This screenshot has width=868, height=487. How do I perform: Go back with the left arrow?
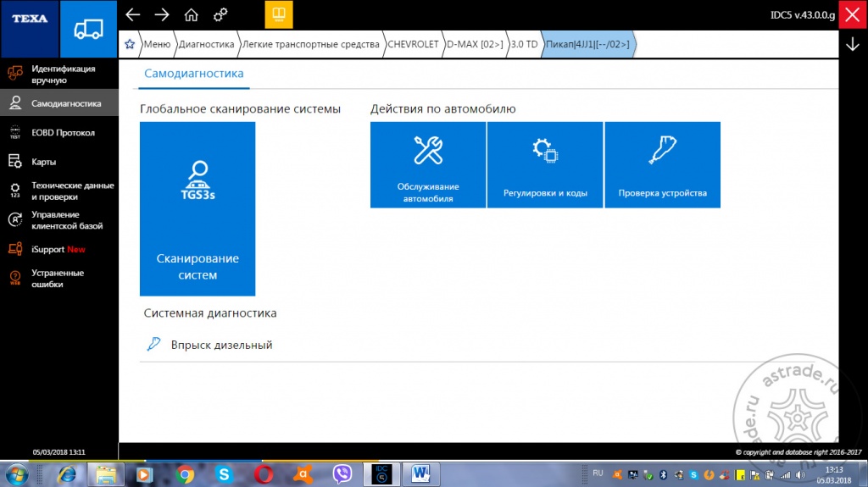click(x=133, y=15)
